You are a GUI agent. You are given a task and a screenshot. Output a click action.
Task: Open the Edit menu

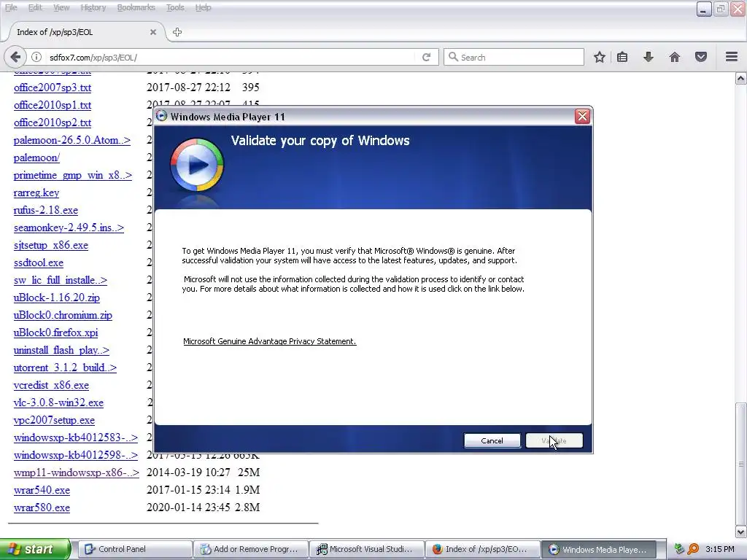[35, 7]
